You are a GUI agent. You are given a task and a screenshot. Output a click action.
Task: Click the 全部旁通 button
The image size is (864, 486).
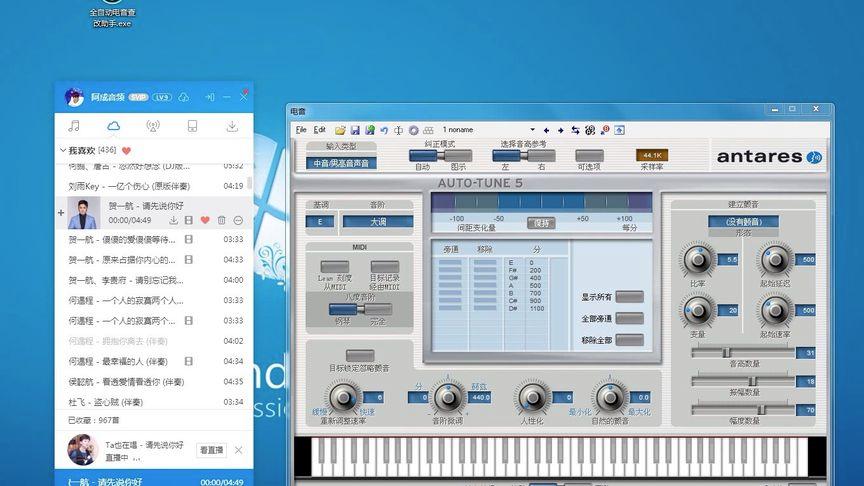coord(629,318)
